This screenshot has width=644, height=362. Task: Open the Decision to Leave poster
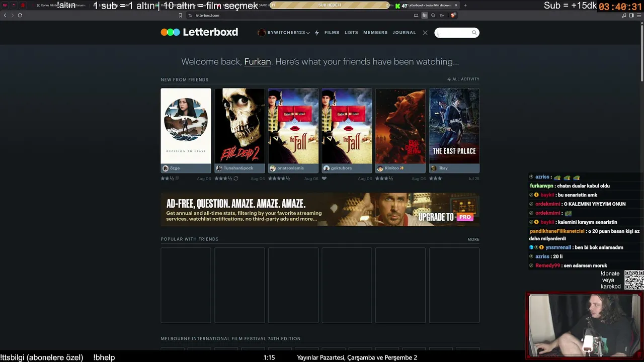pyautogui.click(x=186, y=126)
